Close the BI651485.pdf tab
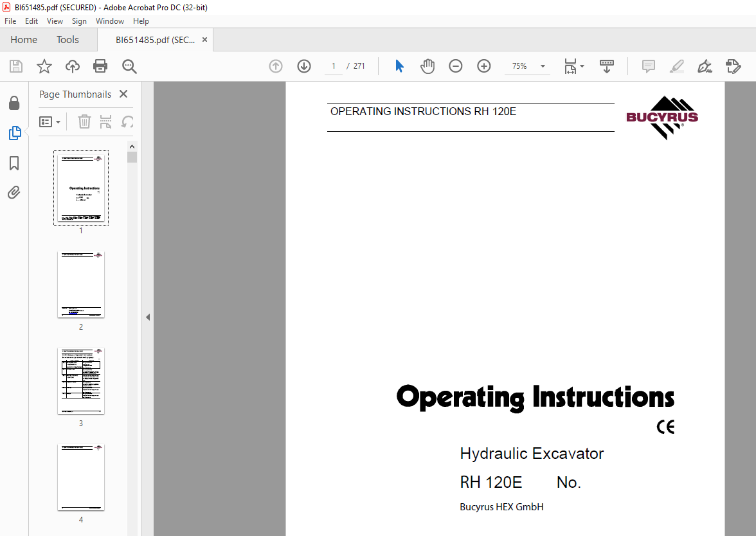 205,40
